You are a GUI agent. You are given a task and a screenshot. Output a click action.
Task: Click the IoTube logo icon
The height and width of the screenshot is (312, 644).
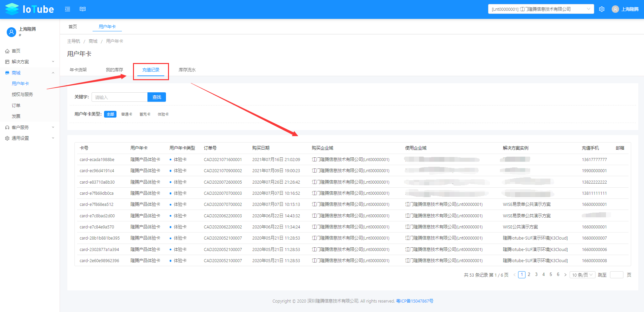tap(12, 9)
